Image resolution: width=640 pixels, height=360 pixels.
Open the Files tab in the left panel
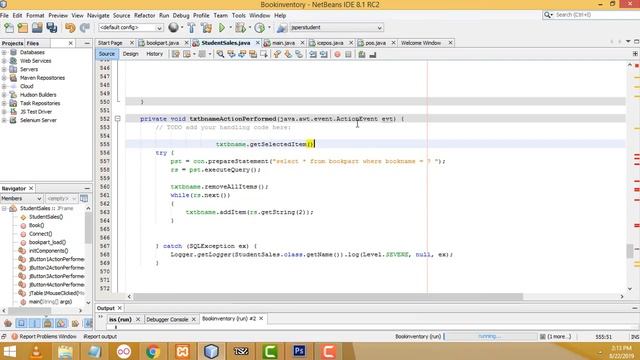[x=33, y=43]
